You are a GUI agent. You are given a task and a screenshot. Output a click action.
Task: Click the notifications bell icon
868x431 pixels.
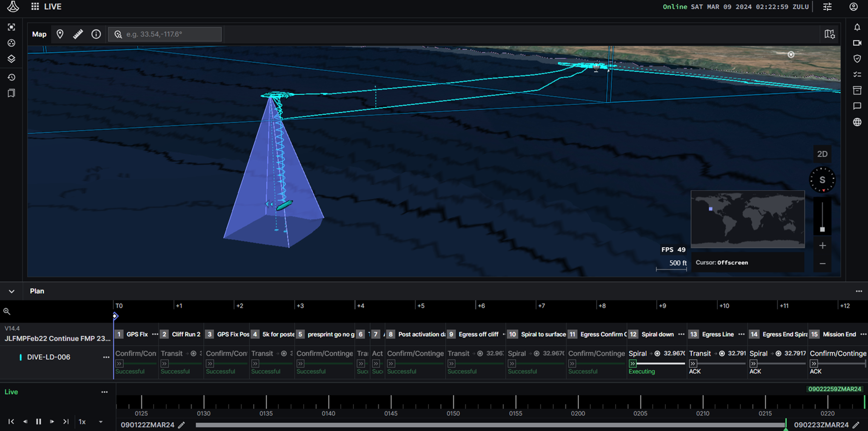[857, 27]
